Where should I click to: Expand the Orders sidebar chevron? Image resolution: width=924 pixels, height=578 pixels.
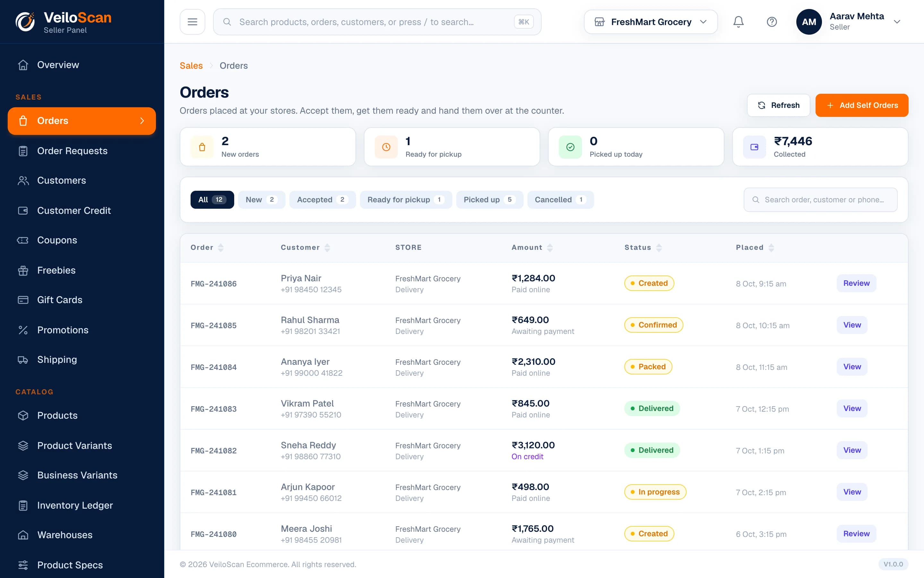pos(142,121)
